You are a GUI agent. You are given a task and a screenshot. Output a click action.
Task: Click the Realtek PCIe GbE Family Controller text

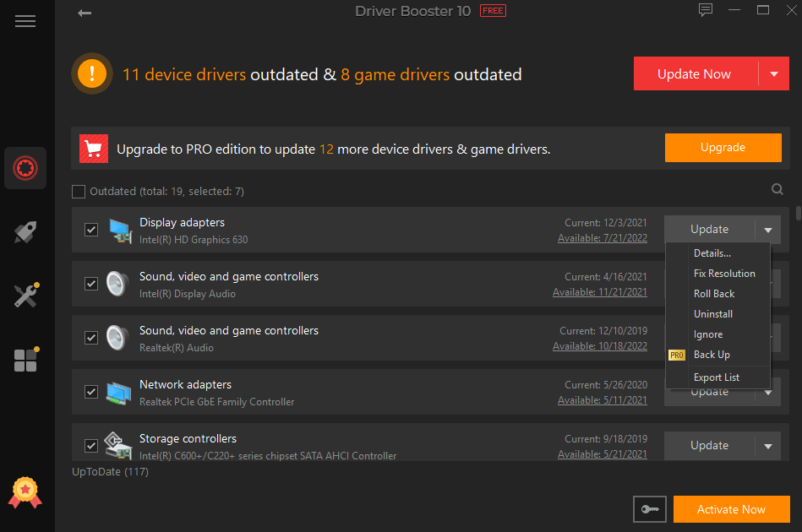(217, 402)
